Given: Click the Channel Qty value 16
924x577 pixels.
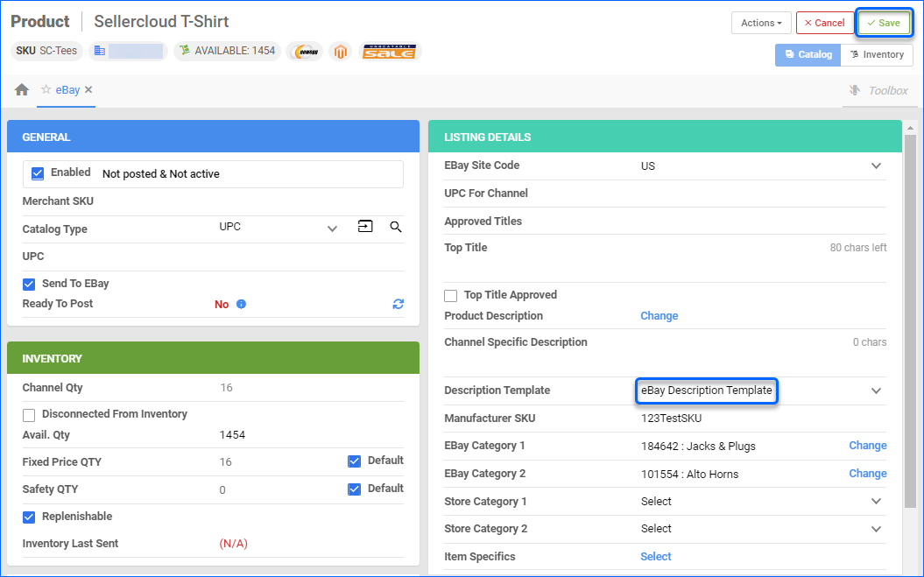Looking at the screenshot, I should tap(226, 388).
